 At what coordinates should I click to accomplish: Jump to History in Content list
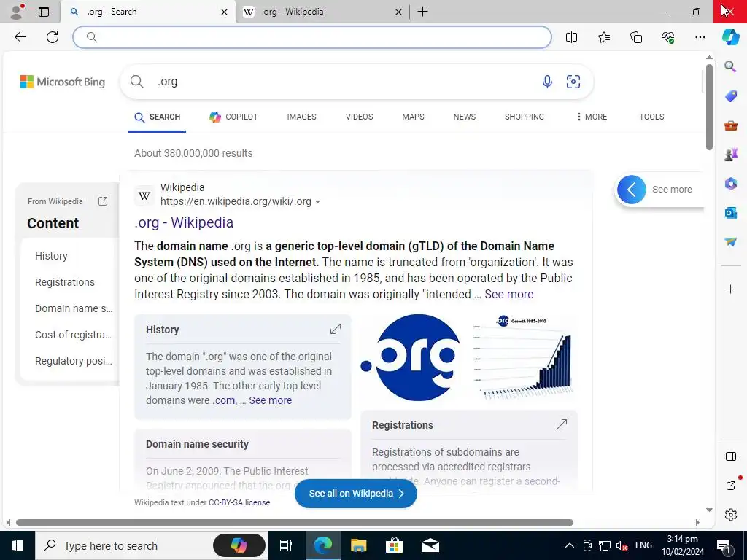52,256
